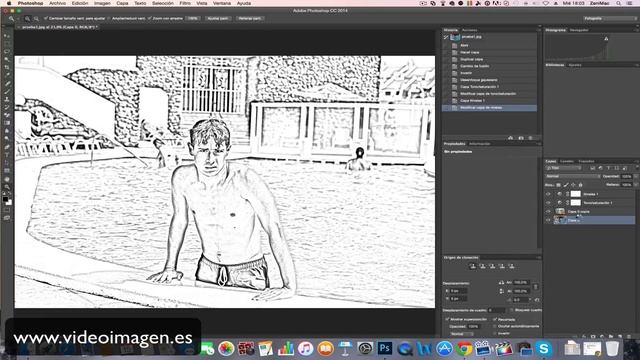Image resolution: width=640 pixels, height=360 pixels.
Task: Select the Brush tool in the toolbox
Action: coord(7,91)
